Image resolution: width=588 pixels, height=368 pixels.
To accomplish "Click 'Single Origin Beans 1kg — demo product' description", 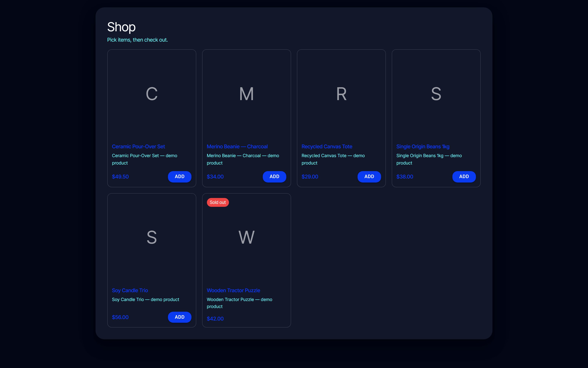I will tap(429, 159).
